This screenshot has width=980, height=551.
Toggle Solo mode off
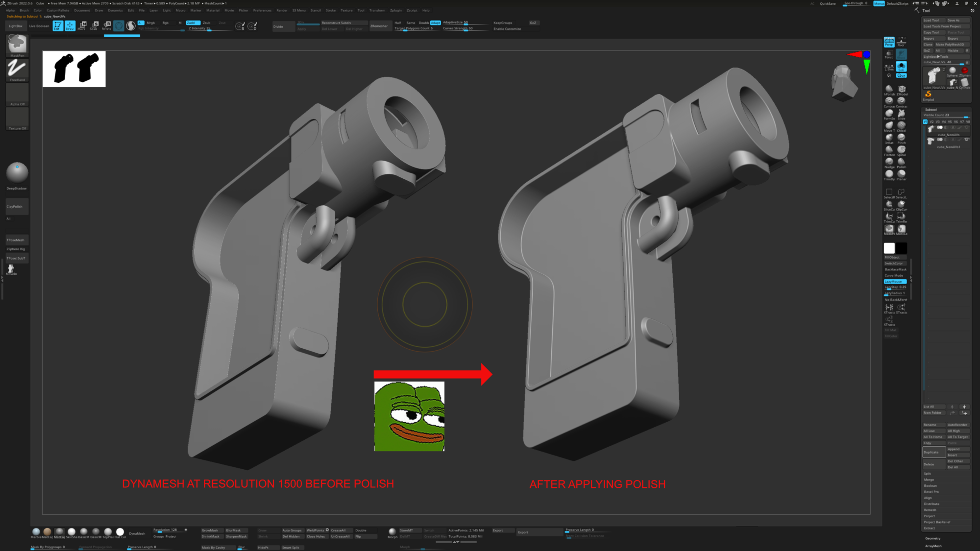click(901, 66)
